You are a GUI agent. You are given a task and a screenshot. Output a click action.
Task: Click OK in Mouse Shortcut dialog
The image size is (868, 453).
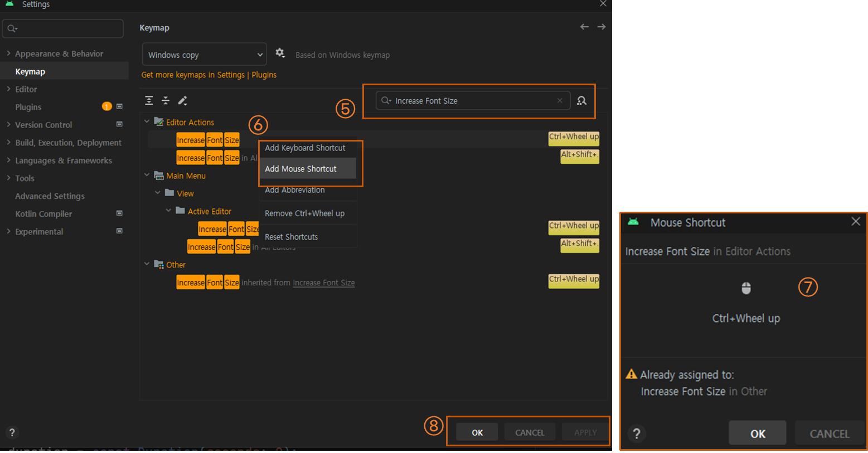[x=758, y=433]
